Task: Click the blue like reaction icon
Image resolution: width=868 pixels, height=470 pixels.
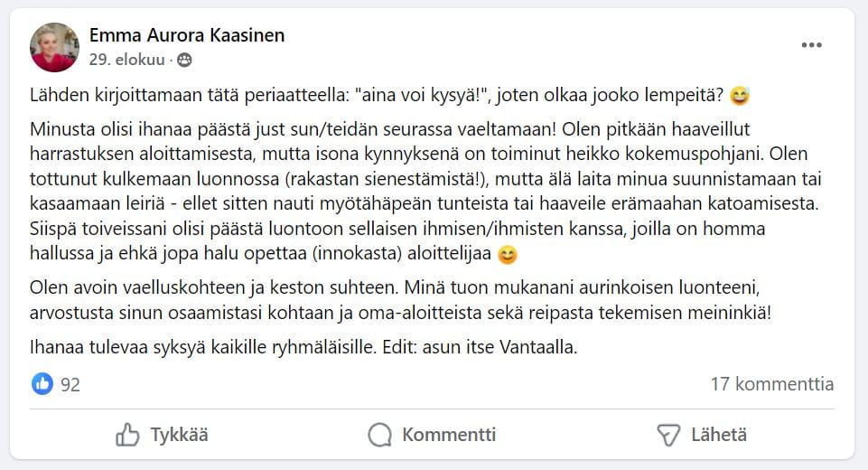Action: click(x=42, y=384)
